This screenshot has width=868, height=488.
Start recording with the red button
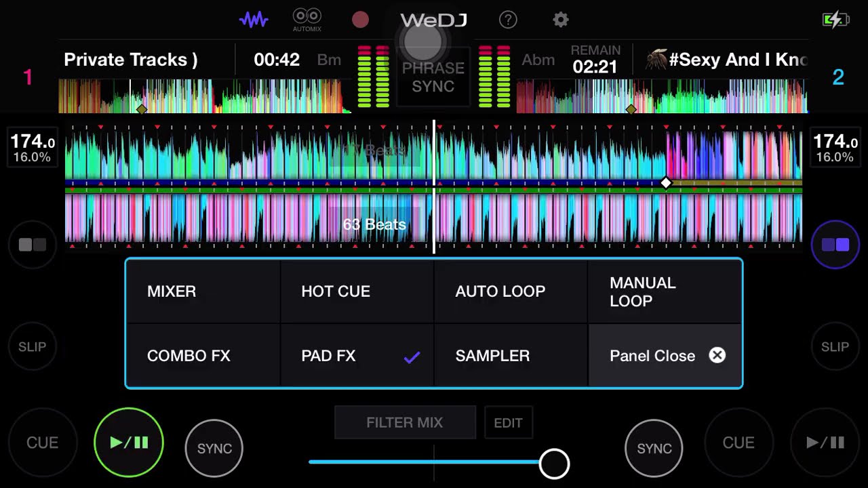tap(360, 20)
